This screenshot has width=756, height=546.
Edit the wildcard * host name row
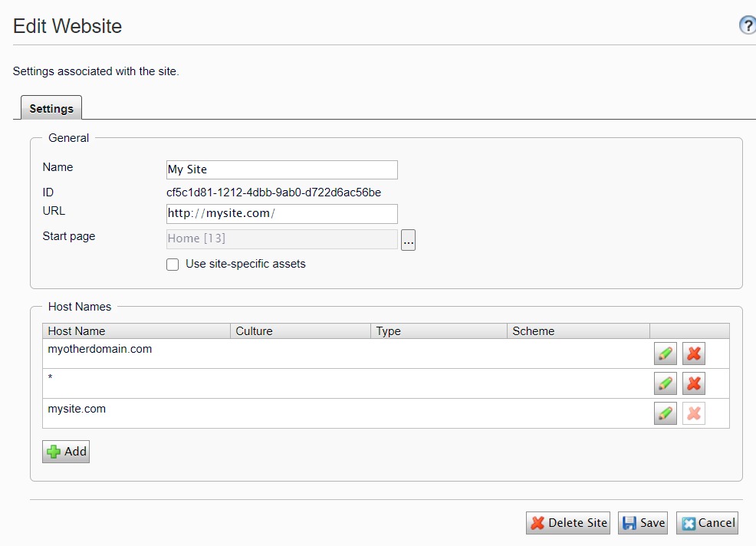(x=665, y=383)
